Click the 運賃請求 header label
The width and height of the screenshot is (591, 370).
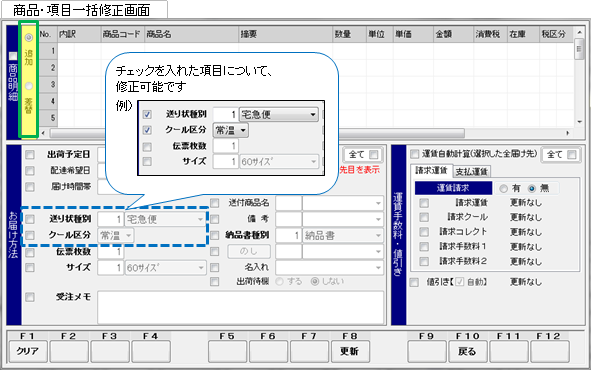[x=453, y=188]
